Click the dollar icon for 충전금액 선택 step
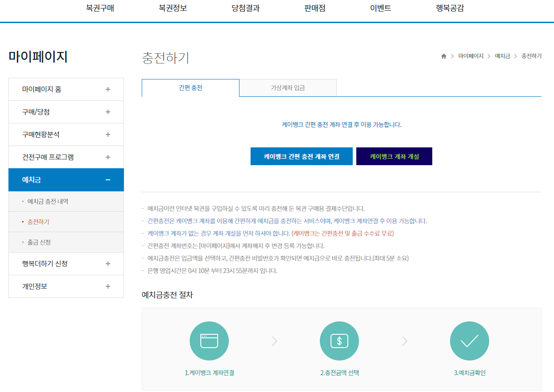 pyautogui.click(x=339, y=341)
